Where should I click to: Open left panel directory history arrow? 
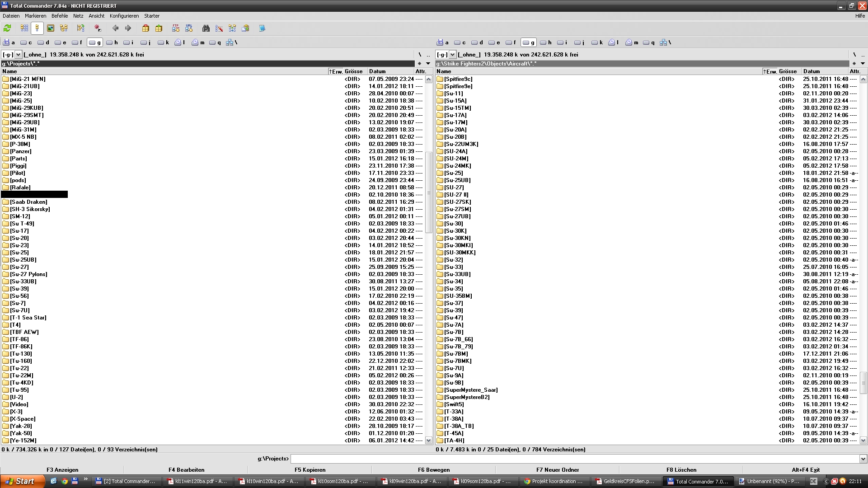(x=428, y=64)
